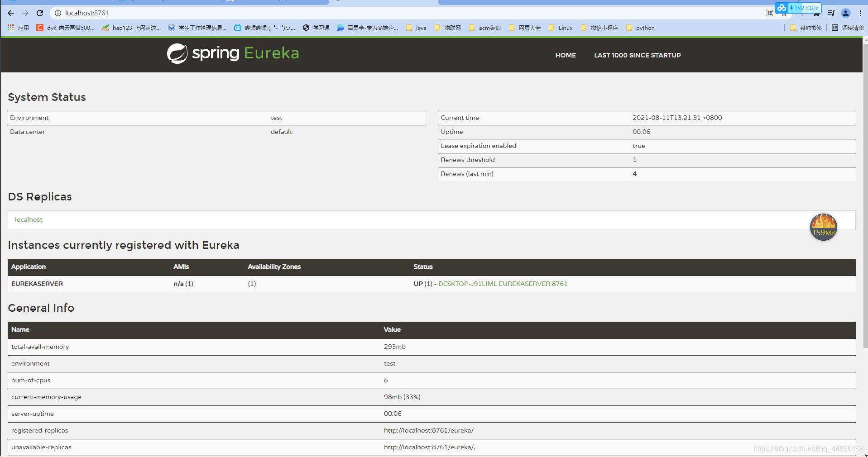Image resolution: width=868 pixels, height=457 pixels.
Task: Click the 'Lease expiration enabled' label
Action: tap(478, 146)
